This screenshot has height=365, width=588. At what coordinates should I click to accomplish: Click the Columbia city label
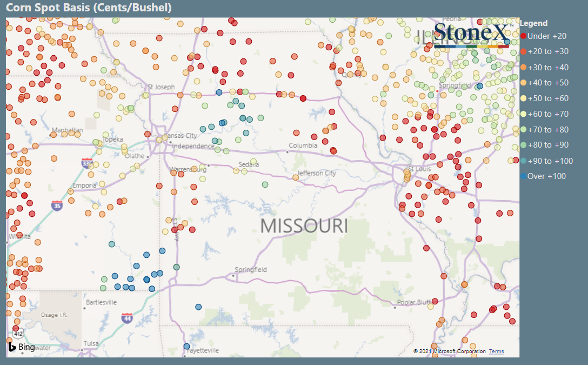pyautogui.click(x=303, y=145)
